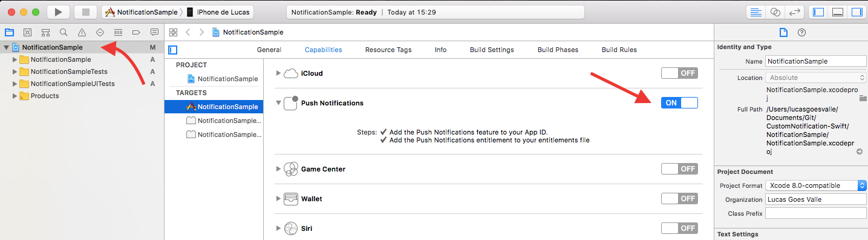Show the Standard editor
Screen dimensions: 868x240
click(755, 12)
